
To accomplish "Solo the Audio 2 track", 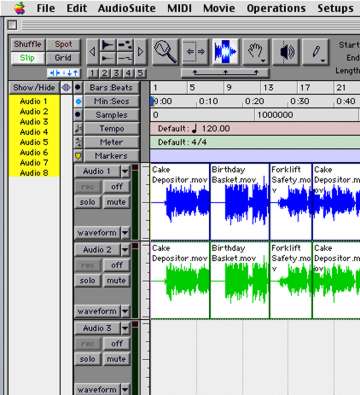I will tap(87, 281).
